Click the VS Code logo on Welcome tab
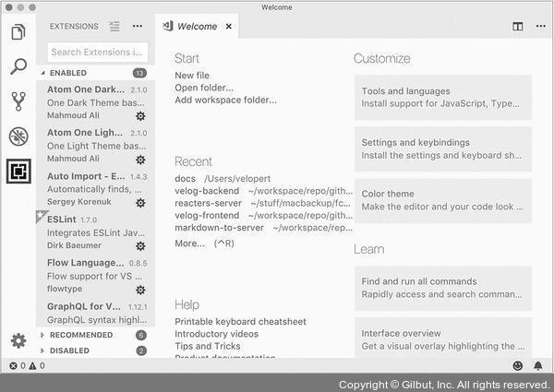 click(168, 26)
